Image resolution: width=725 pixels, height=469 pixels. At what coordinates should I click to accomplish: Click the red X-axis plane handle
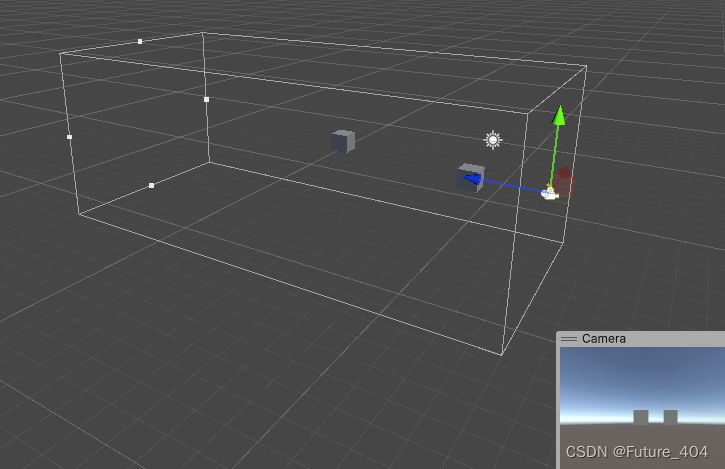[564, 184]
